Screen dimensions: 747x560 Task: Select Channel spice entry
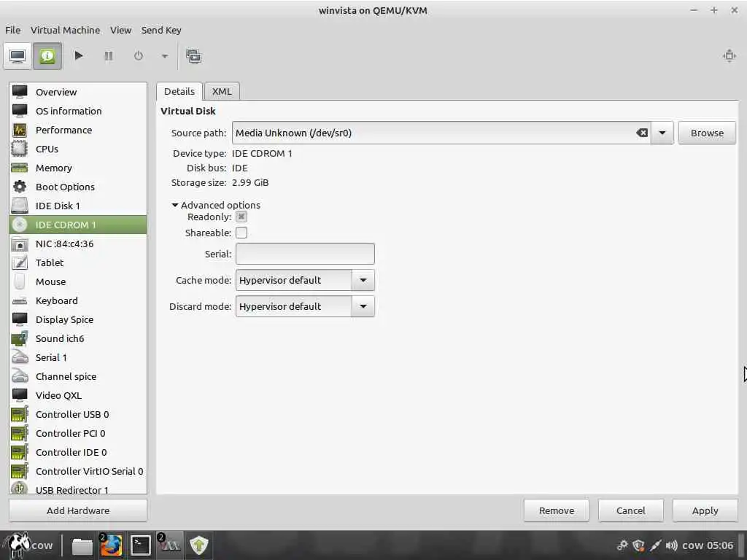(x=77, y=377)
